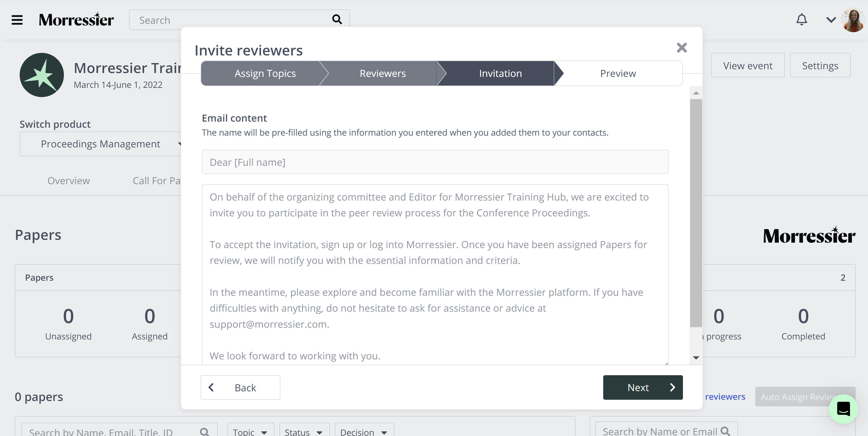Image resolution: width=868 pixels, height=436 pixels.
Task: Click the Back button
Action: [x=240, y=387]
